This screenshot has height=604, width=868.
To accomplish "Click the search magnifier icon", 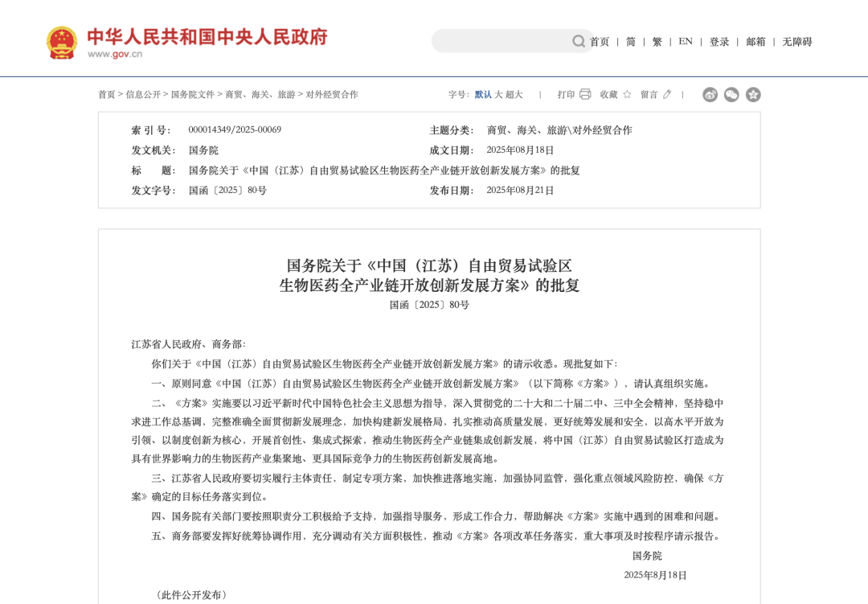I will 579,42.
